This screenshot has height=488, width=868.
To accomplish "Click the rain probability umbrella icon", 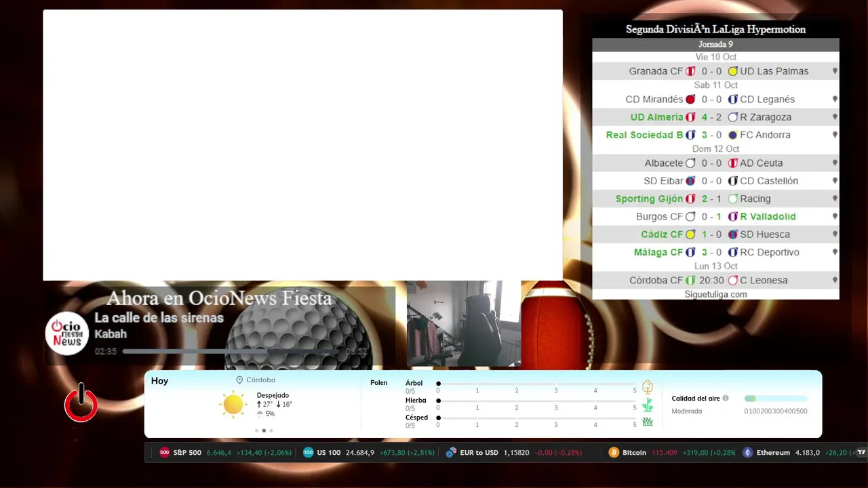I will [x=260, y=414].
